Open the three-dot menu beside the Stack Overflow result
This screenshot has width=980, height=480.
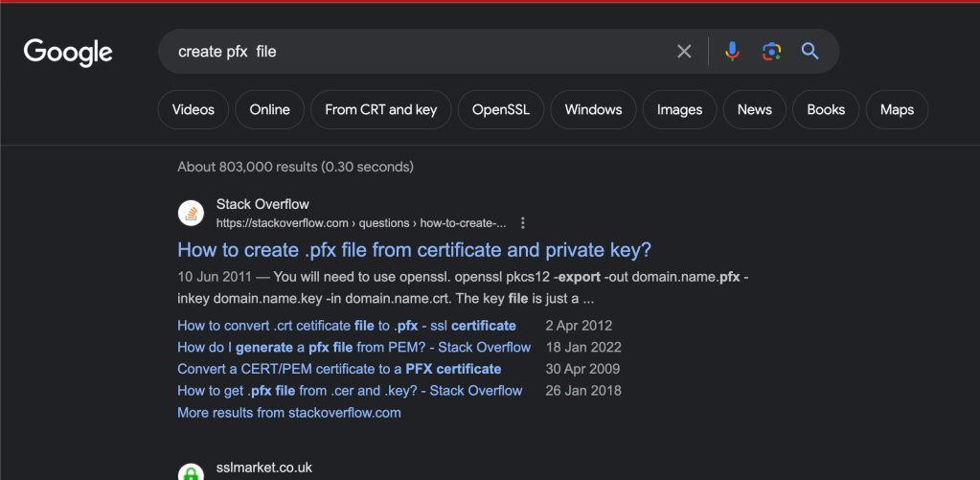tap(523, 223)
